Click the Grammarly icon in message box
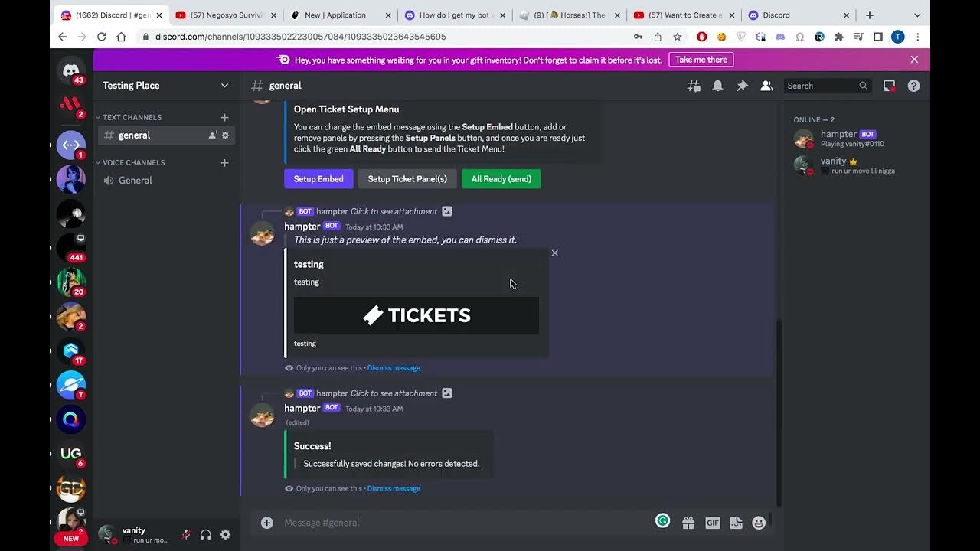Screen dimensions: 980x551 (x=662, y=521)
